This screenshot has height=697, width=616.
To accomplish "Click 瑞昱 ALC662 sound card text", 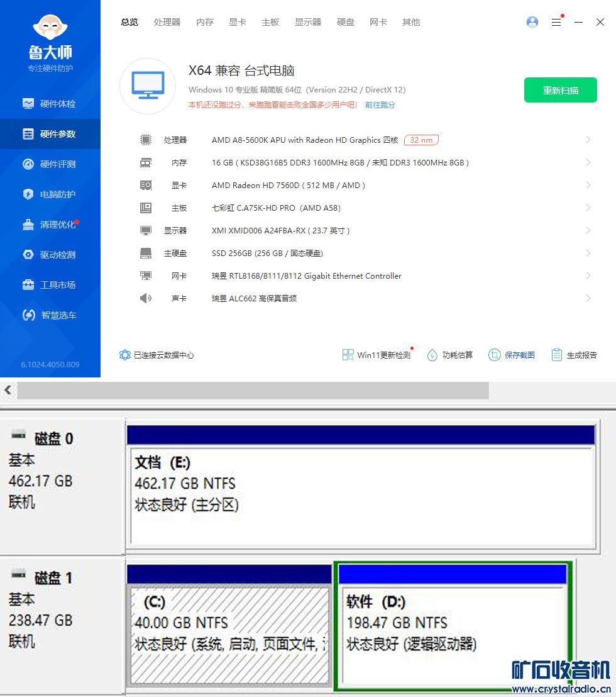I will (254, 299).
